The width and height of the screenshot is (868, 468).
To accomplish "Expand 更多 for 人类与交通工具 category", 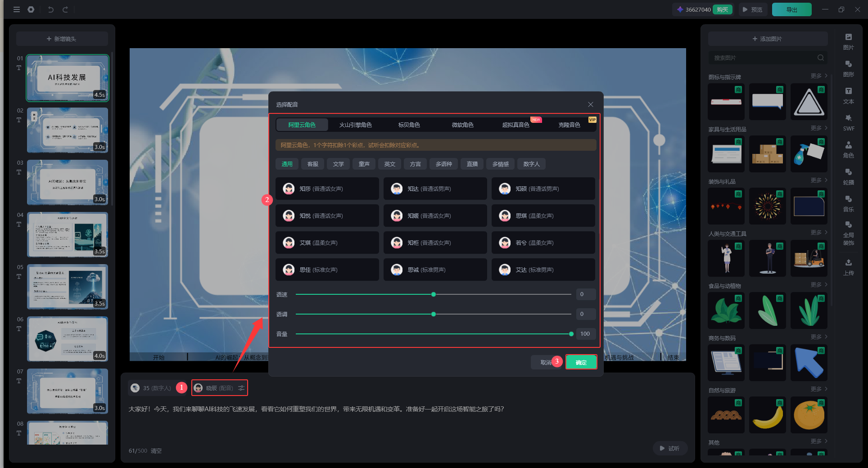I will coord(818,233).
